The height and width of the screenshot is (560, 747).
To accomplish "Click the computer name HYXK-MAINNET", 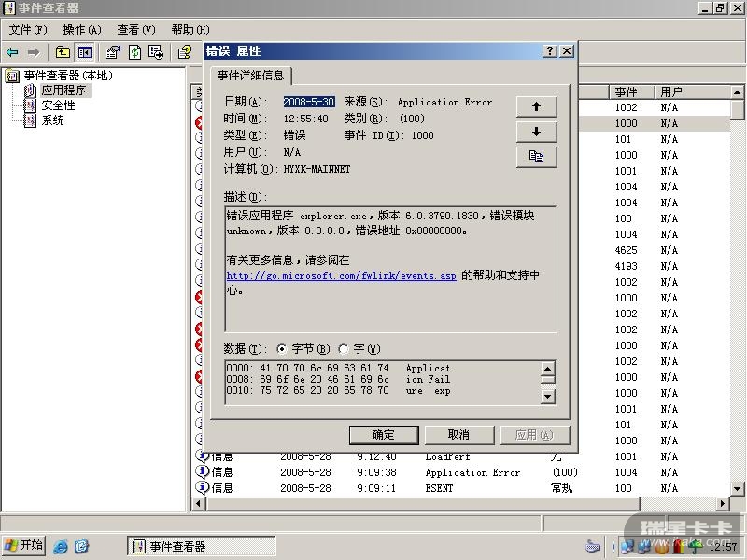I will [317, 169].
